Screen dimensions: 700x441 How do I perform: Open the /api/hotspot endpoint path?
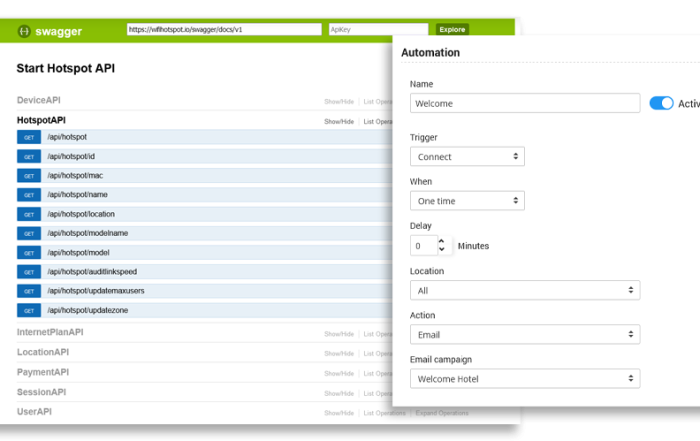tap(67, 137)
